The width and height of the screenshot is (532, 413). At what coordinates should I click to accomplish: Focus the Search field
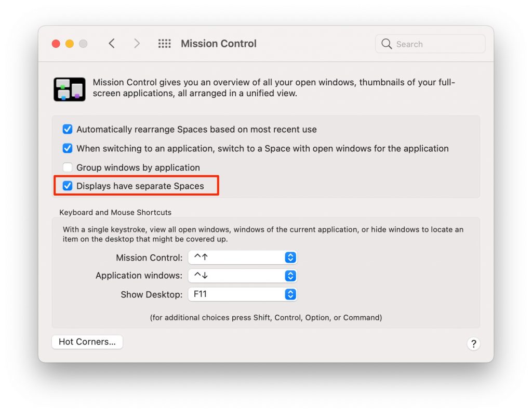click(x=430, y=44)
